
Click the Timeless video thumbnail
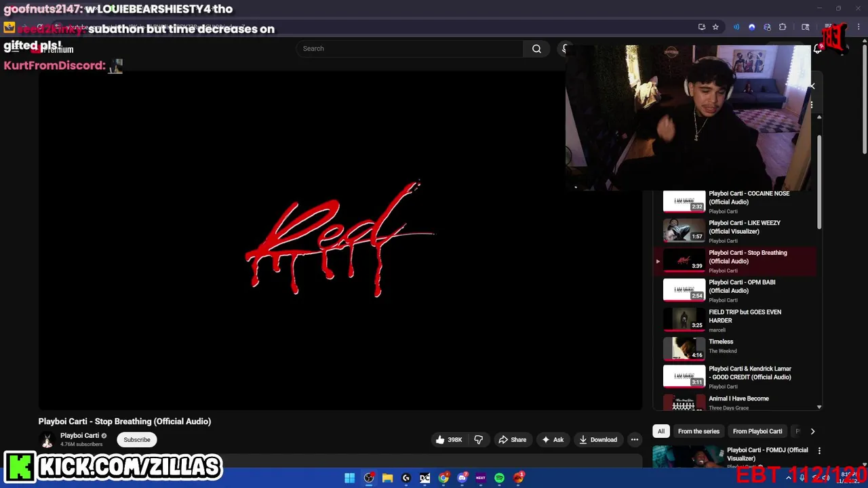click(x=684, y=348)
